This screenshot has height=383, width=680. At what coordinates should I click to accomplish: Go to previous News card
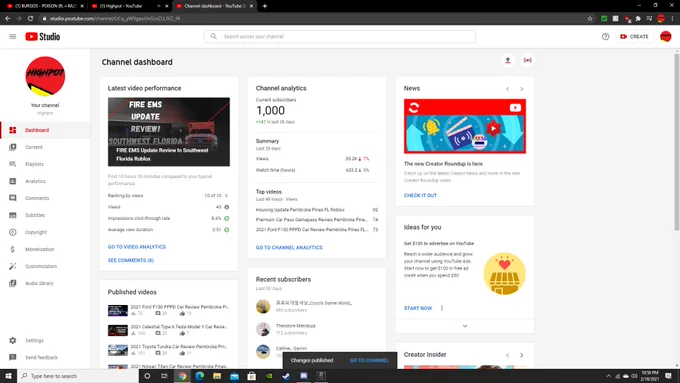[507, 89]
